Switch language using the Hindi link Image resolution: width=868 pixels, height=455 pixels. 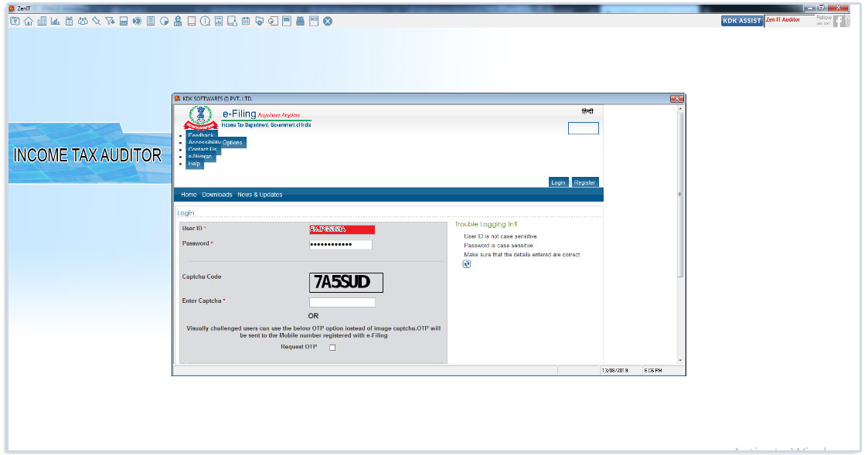click(x=587, y=112)
